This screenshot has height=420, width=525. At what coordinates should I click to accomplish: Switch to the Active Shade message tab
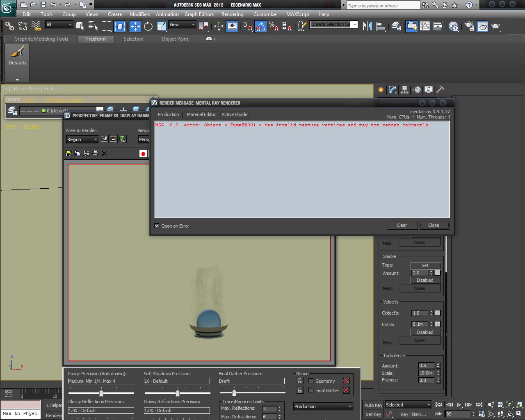pyautogui.click(x=235, y=115)
